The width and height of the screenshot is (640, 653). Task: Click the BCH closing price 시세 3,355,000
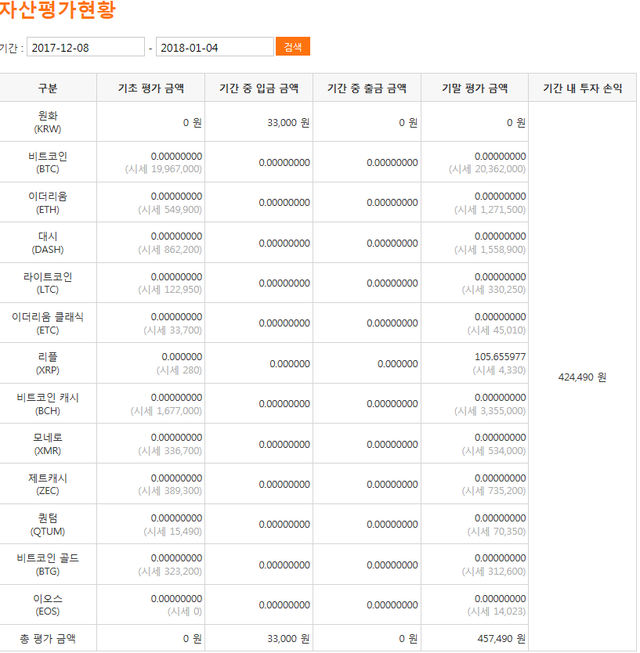pos(490,411)
